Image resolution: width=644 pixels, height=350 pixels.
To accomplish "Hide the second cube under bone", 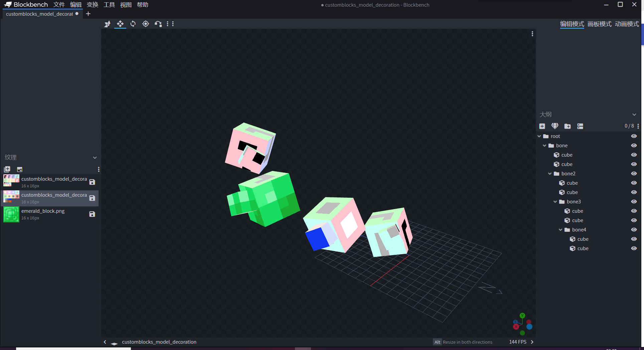I will coord(634,164).
